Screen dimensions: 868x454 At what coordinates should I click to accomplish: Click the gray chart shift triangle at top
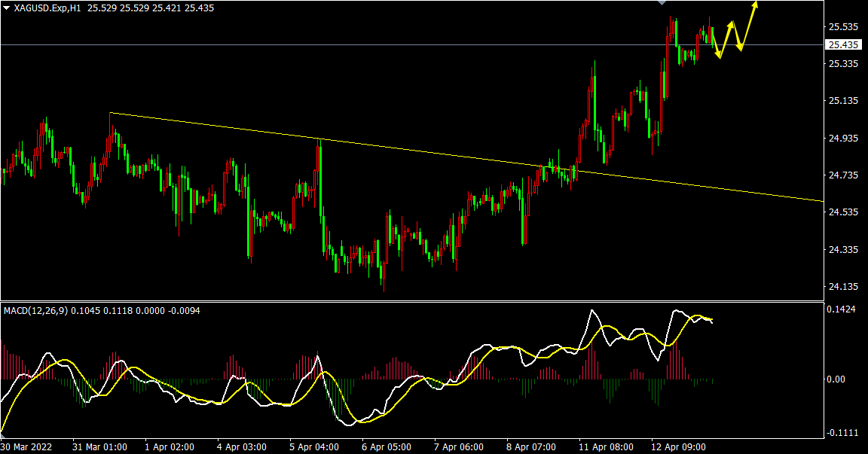(662, 3)
